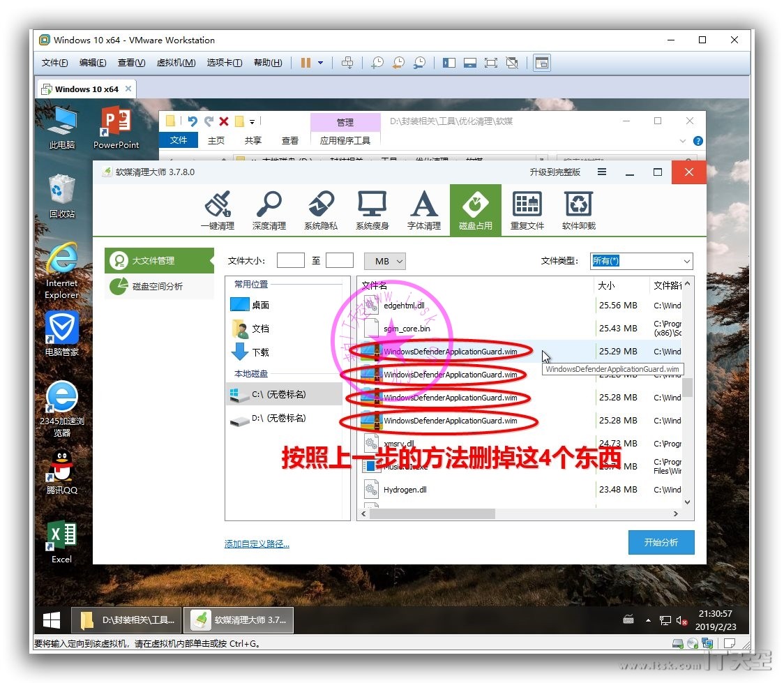This screenshot has height=683, width=784.
Task: Open the VMware 选项卡 menu
Action: point(225,63)
